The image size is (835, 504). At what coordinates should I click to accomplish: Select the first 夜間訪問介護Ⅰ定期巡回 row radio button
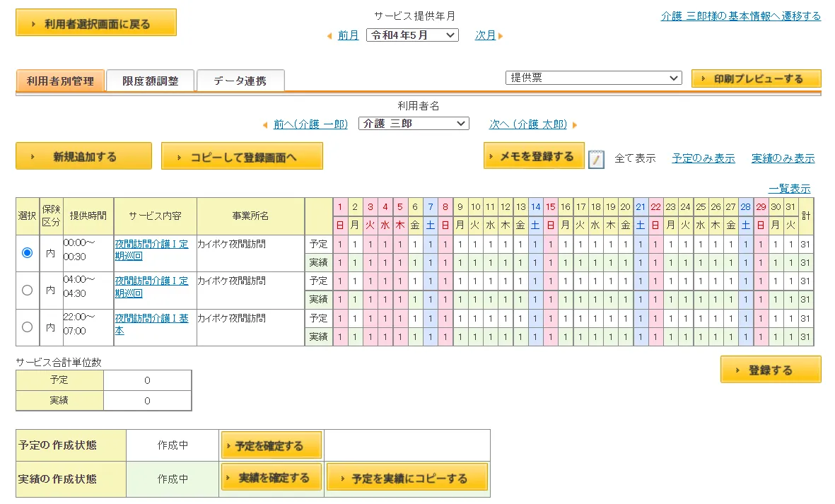click(26, 252)
